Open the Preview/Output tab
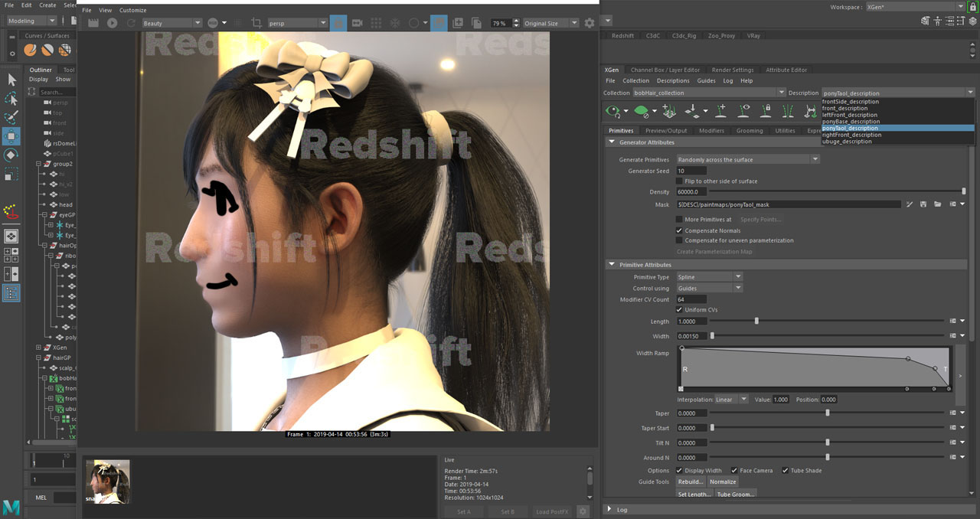The image size is (980, 519). click(x=666, y=131)
